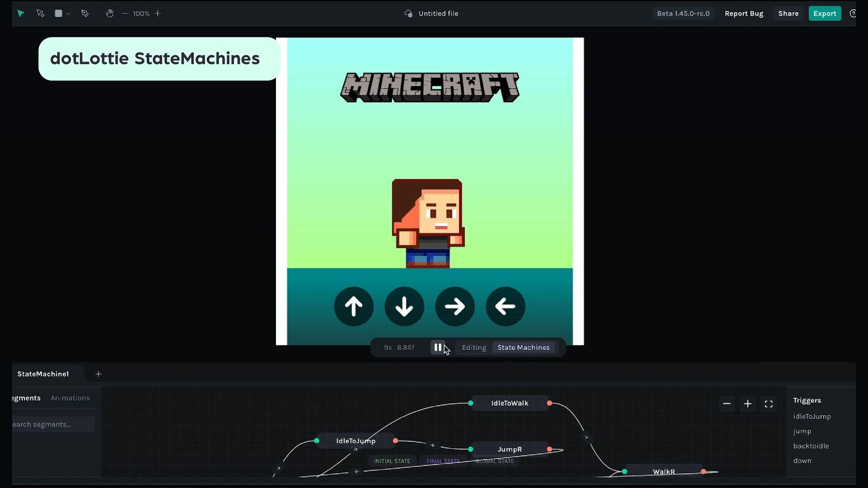Click Report Bug link
Screen dimensions: 868x488
pos(744,14)
